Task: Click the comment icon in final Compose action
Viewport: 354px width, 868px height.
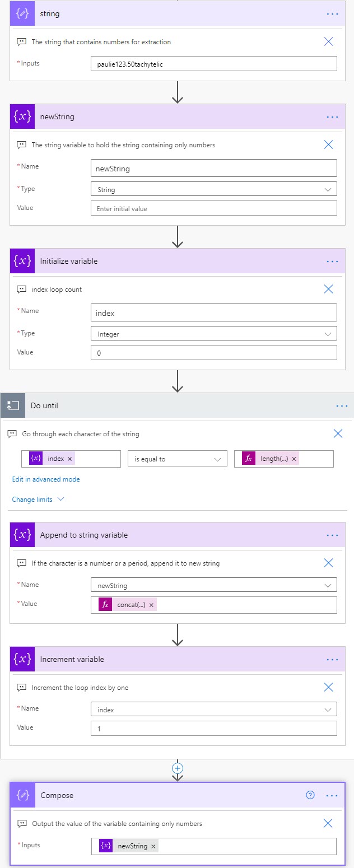Action: click(21, 824)
